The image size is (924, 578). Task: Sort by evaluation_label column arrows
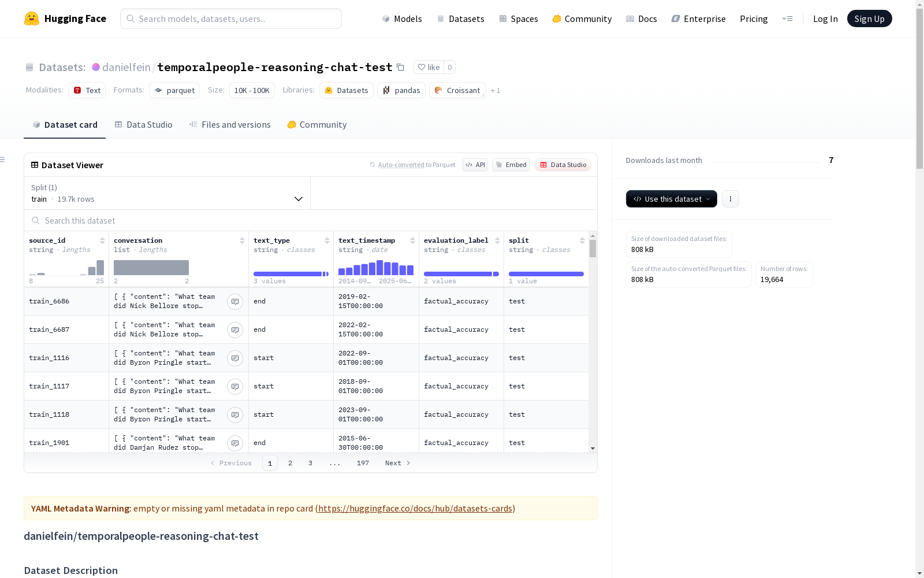(x=497, y=240)
